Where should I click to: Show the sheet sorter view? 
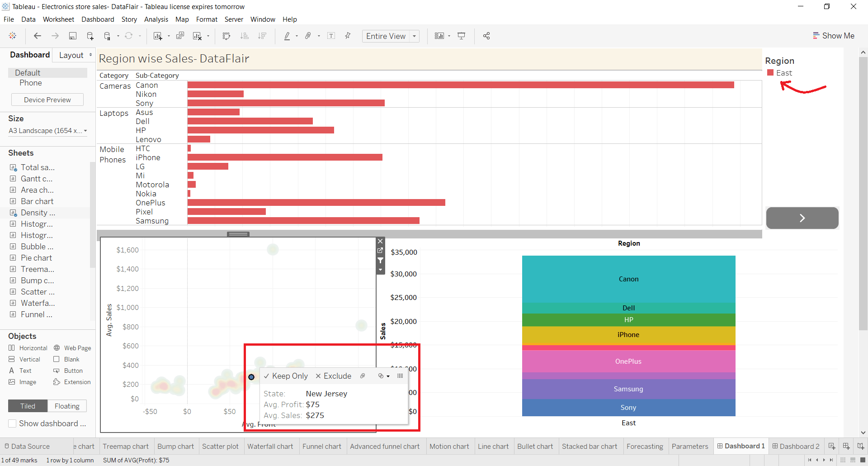pyautogui.click(x=843, y=460)
